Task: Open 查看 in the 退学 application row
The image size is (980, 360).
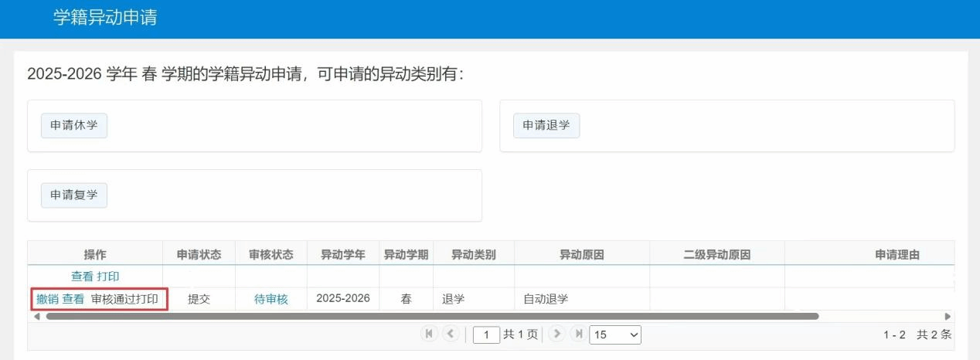Action: [x=73, y=299]
